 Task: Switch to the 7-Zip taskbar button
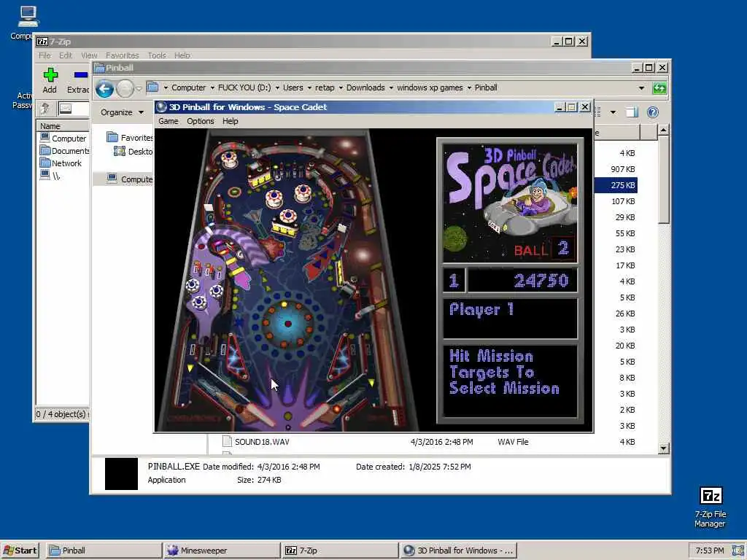(340, 551)
